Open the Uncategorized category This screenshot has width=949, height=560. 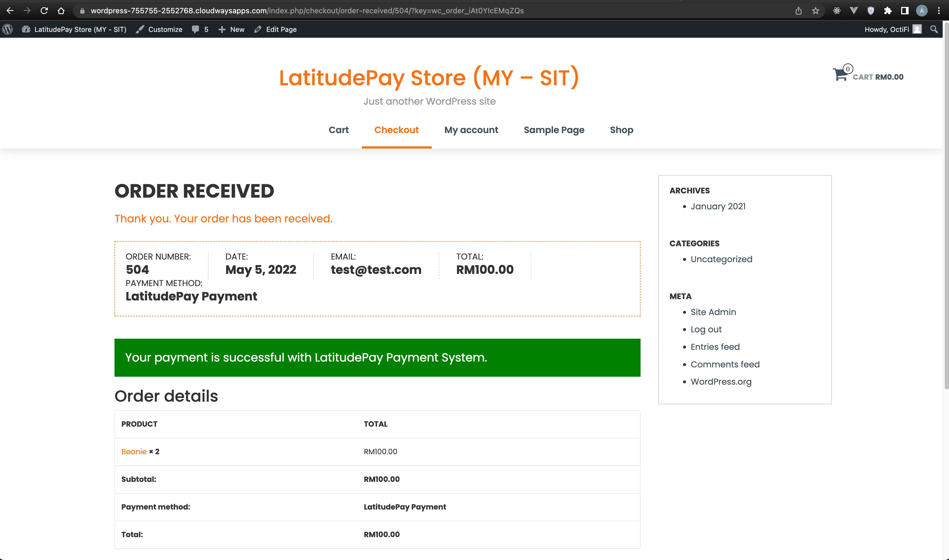722,259
